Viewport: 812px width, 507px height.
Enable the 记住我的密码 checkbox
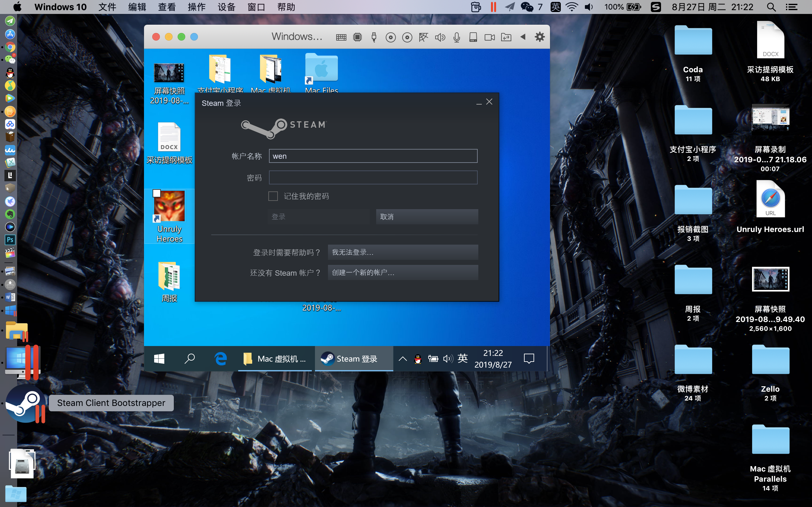tap(273, 196)
